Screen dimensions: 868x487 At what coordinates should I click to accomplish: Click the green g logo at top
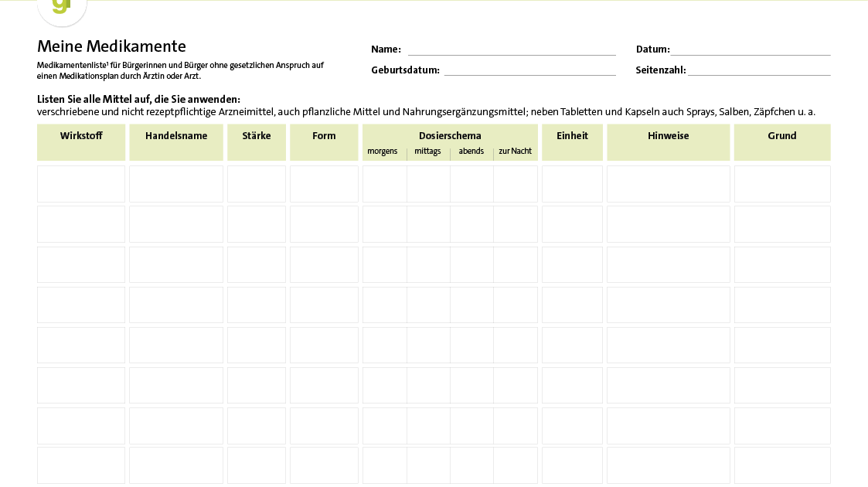point(61,8)
